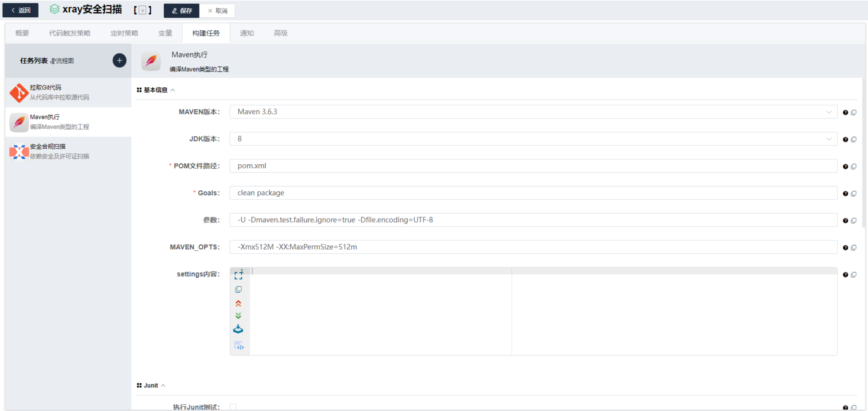
Task: Click the 返回 back button
Action: (20, 10)
